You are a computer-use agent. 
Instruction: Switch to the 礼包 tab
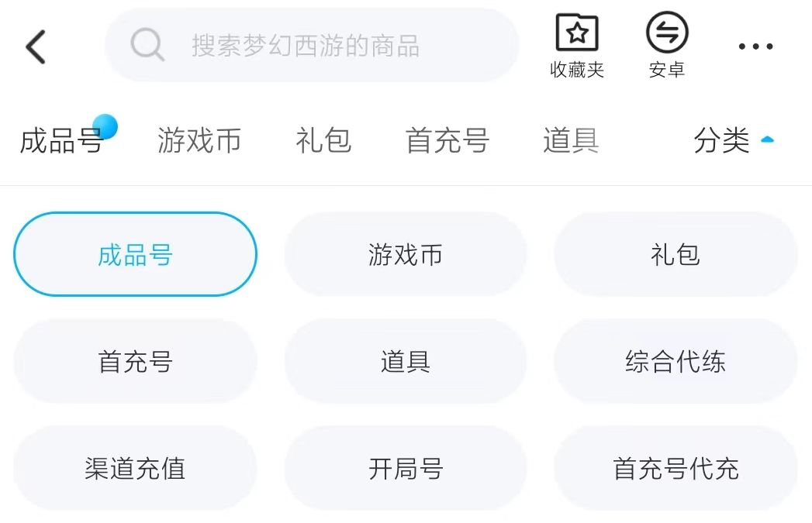(x=323, y=141)
